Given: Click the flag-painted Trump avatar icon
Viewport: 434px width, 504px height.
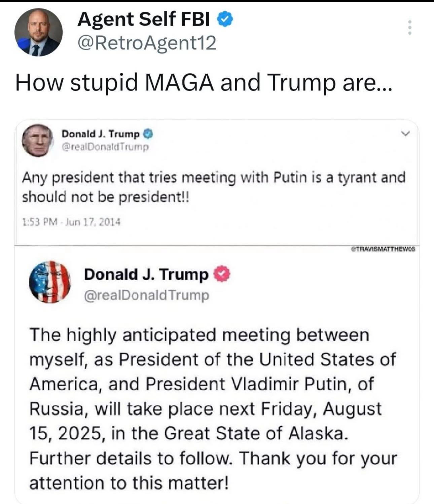Looking at the screenshot, I should pos(50,282).
